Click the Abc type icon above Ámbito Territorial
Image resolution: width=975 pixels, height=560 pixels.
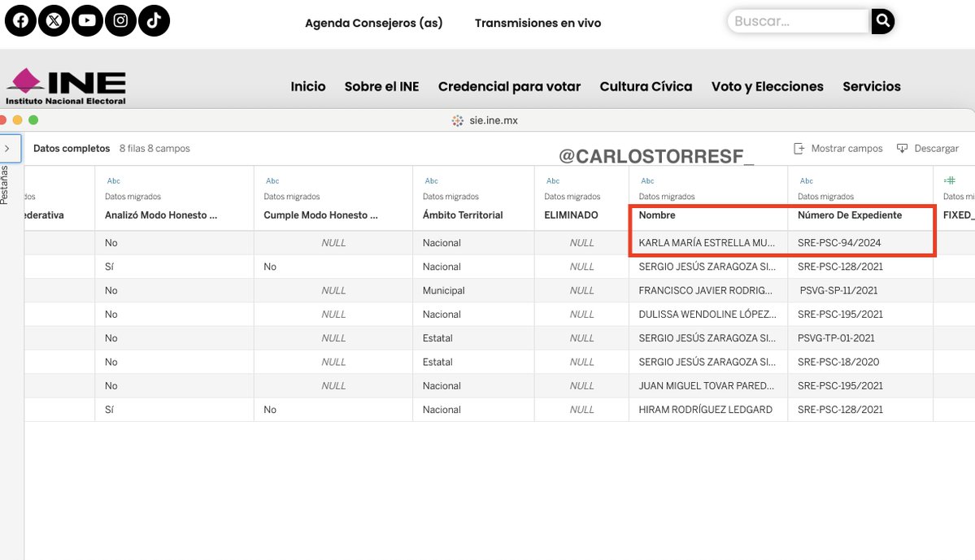coord(432,181)
